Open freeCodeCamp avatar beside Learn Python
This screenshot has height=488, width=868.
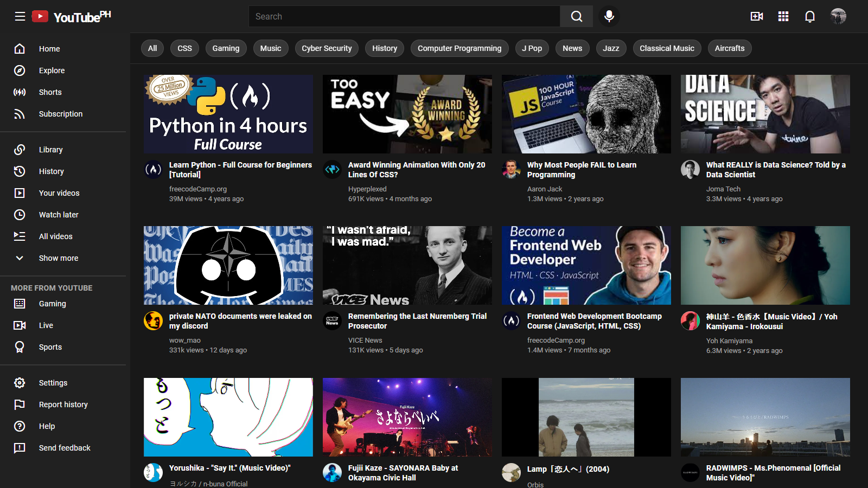tap(153, 170)
